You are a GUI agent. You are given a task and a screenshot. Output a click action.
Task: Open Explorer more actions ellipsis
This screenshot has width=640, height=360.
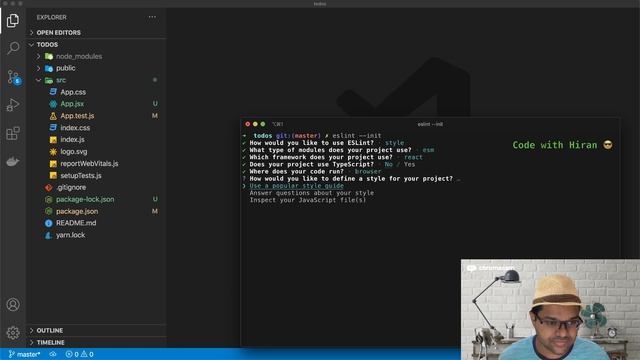(152, 17)
